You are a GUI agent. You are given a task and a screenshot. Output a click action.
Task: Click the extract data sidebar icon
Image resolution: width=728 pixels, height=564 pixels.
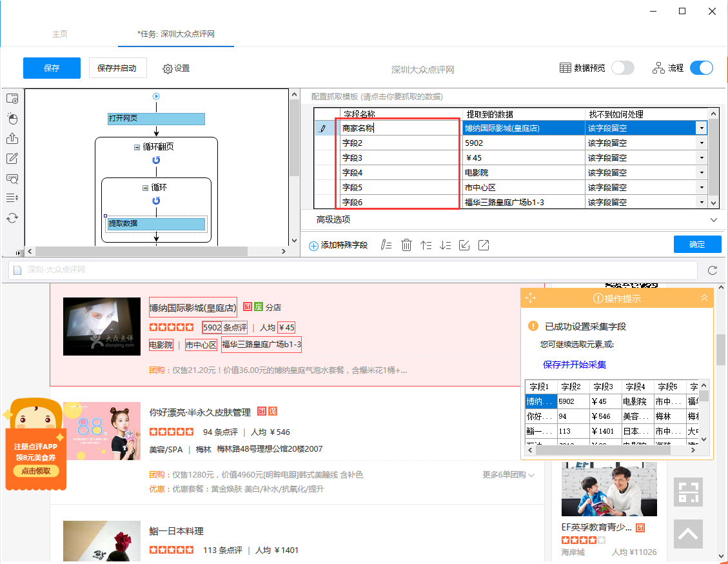pyautogui.click(x=12, y=139)
